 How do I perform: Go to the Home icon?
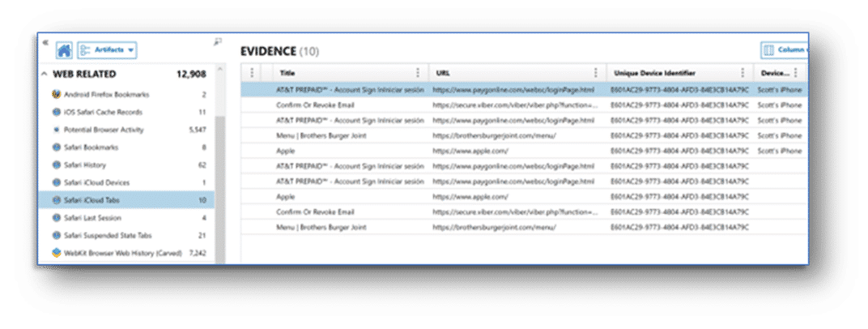(x=64, y=50)
